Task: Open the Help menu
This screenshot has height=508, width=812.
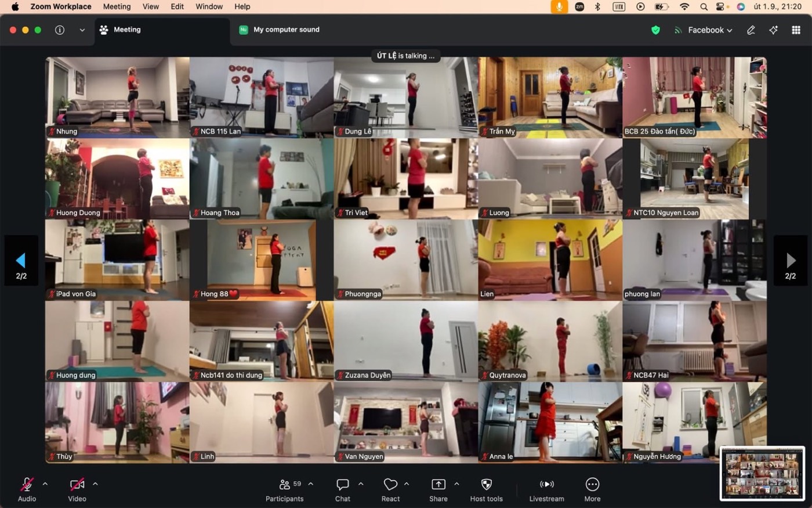Action: click(x=242, y=6)
